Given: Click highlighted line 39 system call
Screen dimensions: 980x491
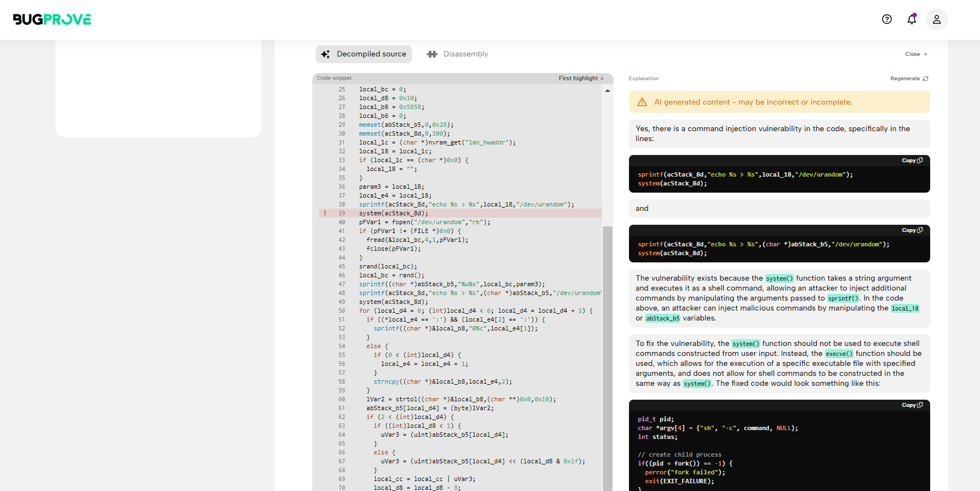Looking at the screenshot, I should click(x=393, y=213).
